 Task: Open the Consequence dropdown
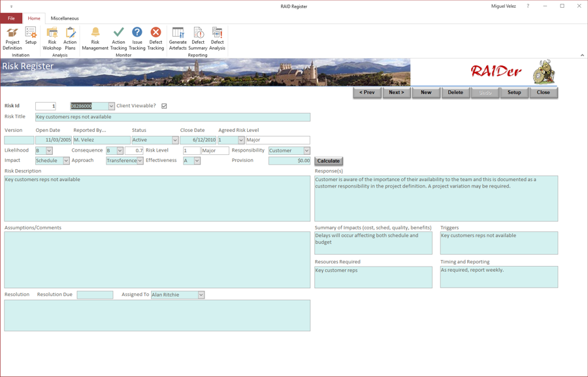click(x=120, y=150)
